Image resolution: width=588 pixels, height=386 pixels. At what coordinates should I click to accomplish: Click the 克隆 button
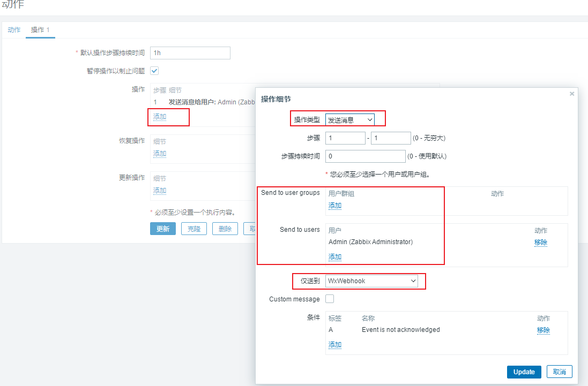(193, 228)
